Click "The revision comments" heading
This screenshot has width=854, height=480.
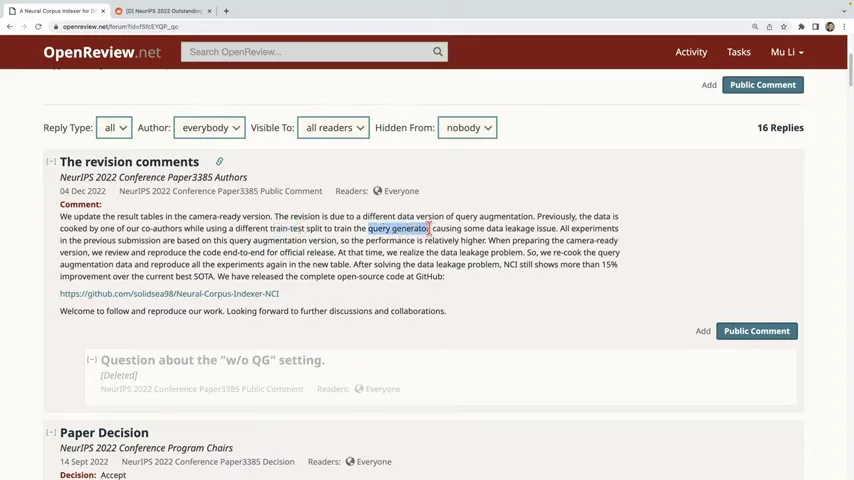129,162
